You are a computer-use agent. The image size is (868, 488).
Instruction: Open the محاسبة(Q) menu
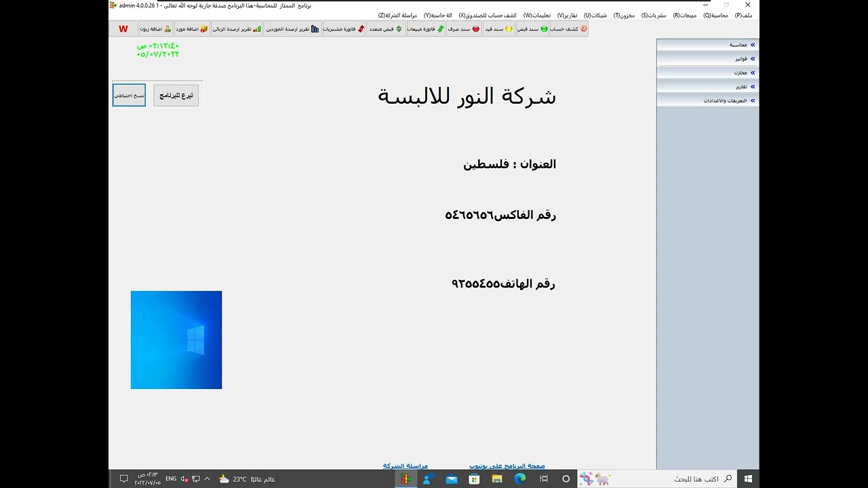tap(715, 15)
